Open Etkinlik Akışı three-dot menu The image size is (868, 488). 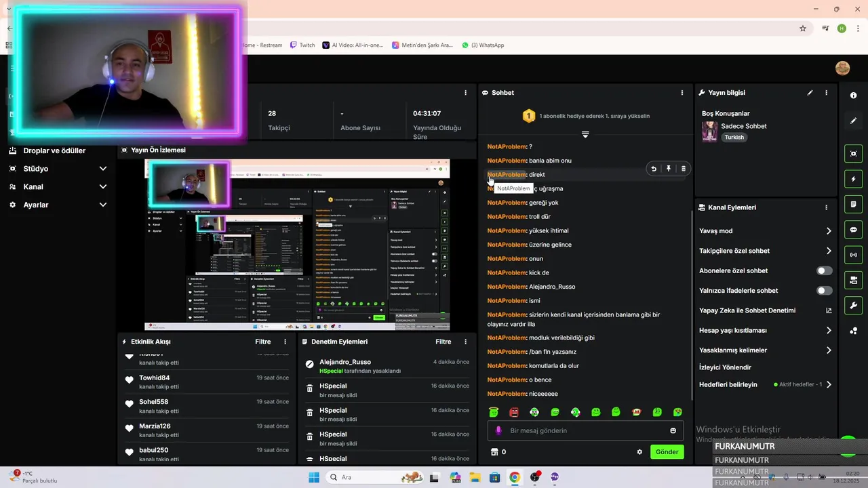(285, 342)
